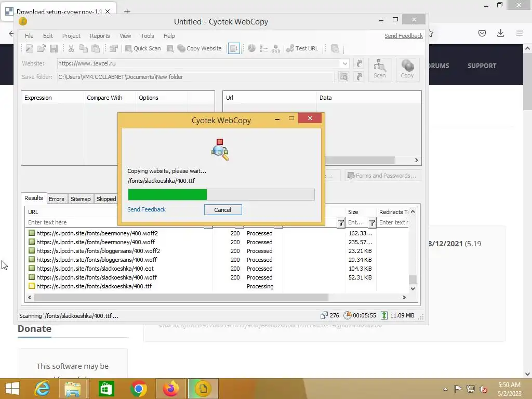
Task: Click the Cut scissors icon
Action: (71, 48)
